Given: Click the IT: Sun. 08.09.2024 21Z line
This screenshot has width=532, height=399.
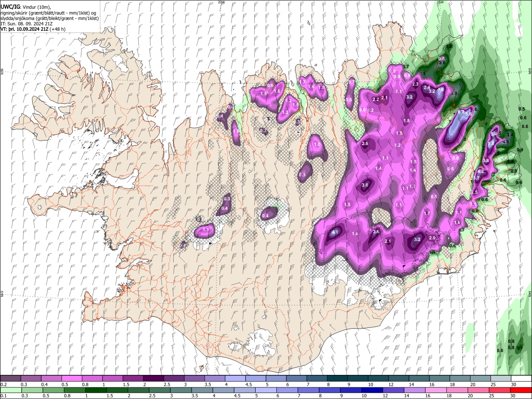Looking at the screenshot, I should pyautogui.click(x=27, y=24).
